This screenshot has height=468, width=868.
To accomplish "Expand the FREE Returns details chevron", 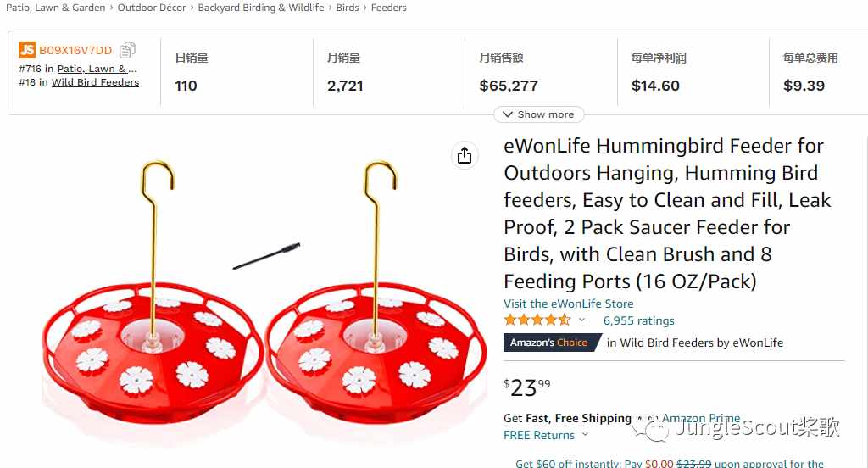I will (585, 435).
